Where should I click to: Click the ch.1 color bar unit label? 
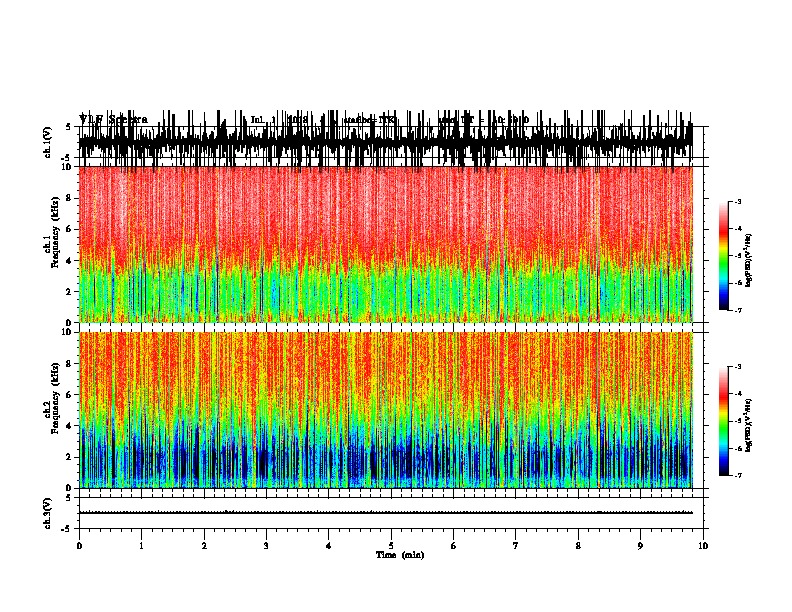coord(749,261)
